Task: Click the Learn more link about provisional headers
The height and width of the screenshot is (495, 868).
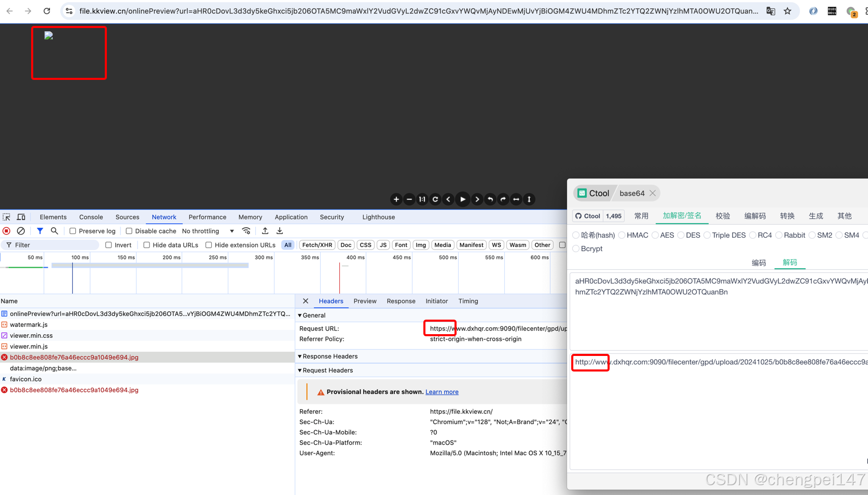Action: 442,392
